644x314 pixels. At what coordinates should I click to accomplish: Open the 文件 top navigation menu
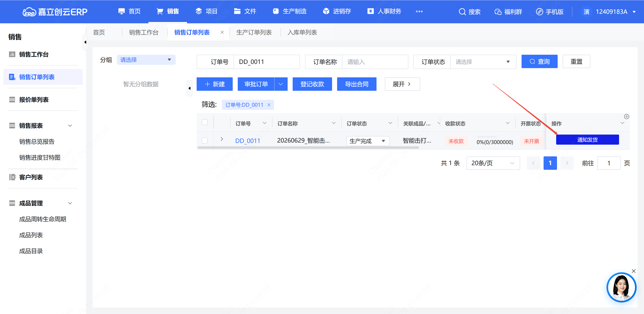[245, 11]
